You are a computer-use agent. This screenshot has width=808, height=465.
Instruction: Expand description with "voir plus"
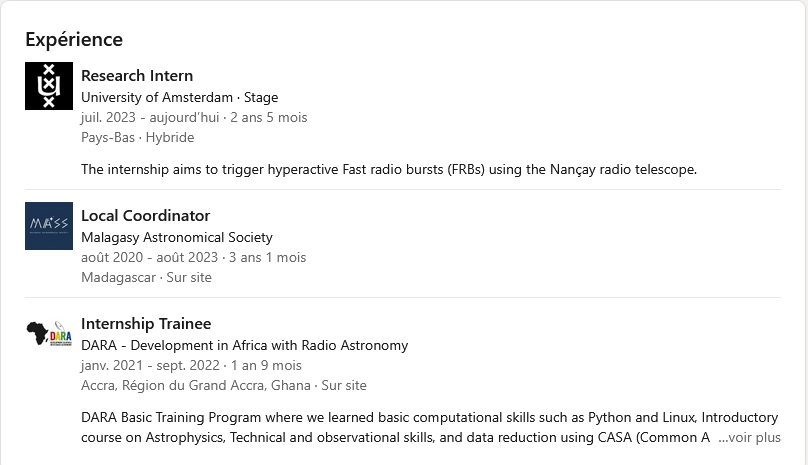coord(749,437)
